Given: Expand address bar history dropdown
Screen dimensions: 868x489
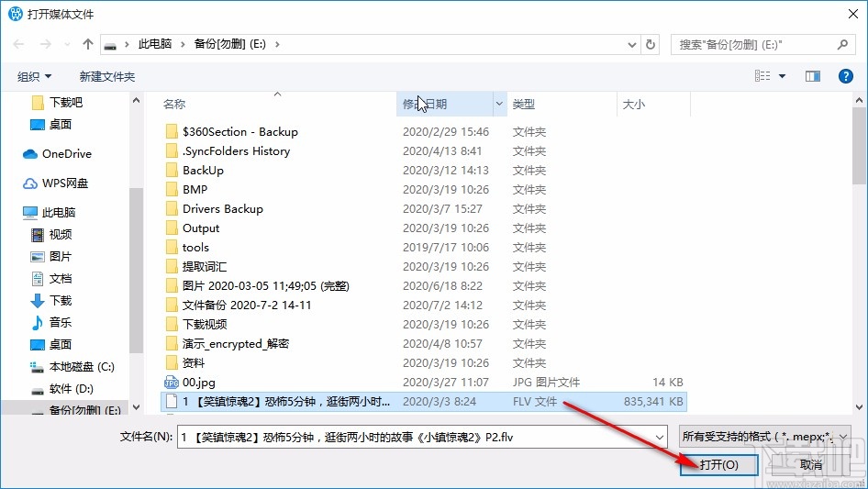Looking at the screenshot, I should (631, 44).
